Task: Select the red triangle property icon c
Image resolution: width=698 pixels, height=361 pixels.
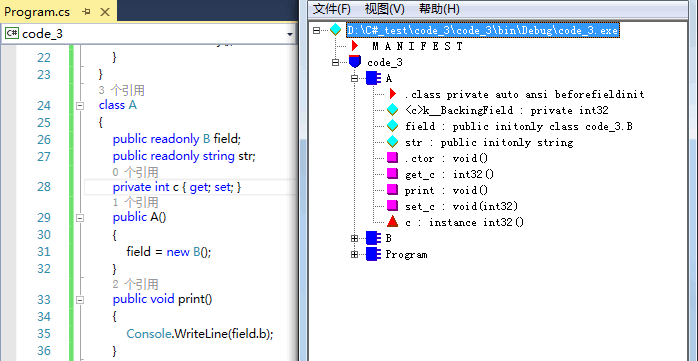Action: coord(392,222)
